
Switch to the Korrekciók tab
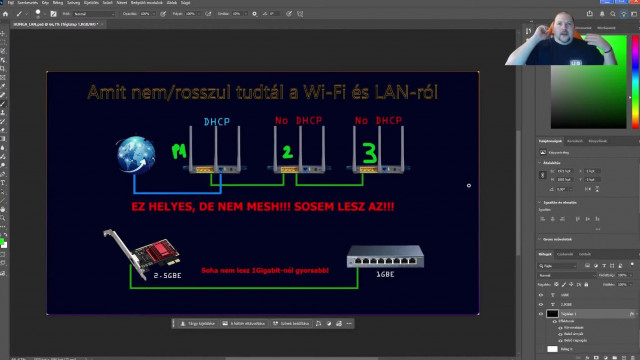pos(575,141)
